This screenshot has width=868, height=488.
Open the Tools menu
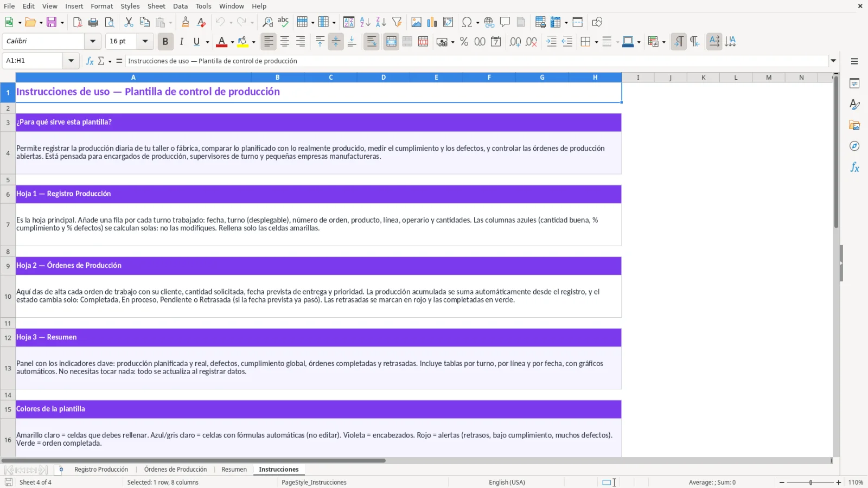coord(203,6)
